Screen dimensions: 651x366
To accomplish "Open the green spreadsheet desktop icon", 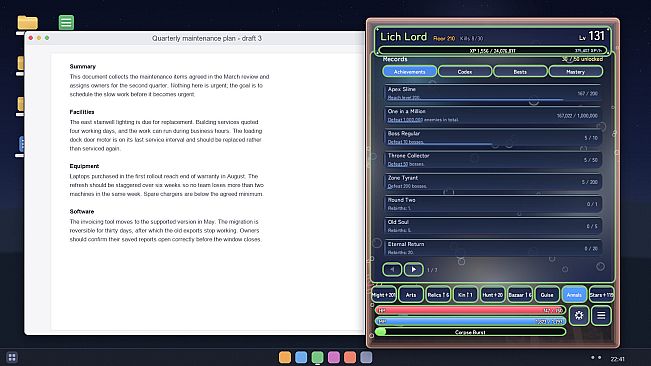I will [66, 22].
